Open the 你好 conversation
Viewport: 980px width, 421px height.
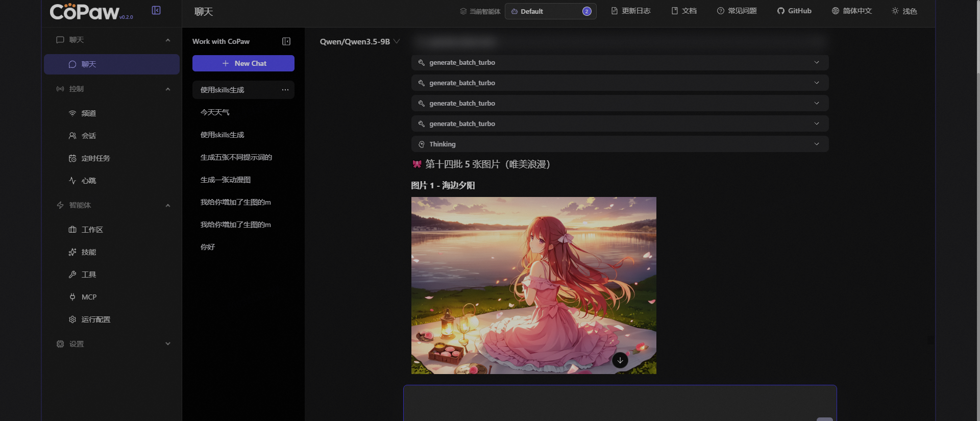(x=243, y=247)
